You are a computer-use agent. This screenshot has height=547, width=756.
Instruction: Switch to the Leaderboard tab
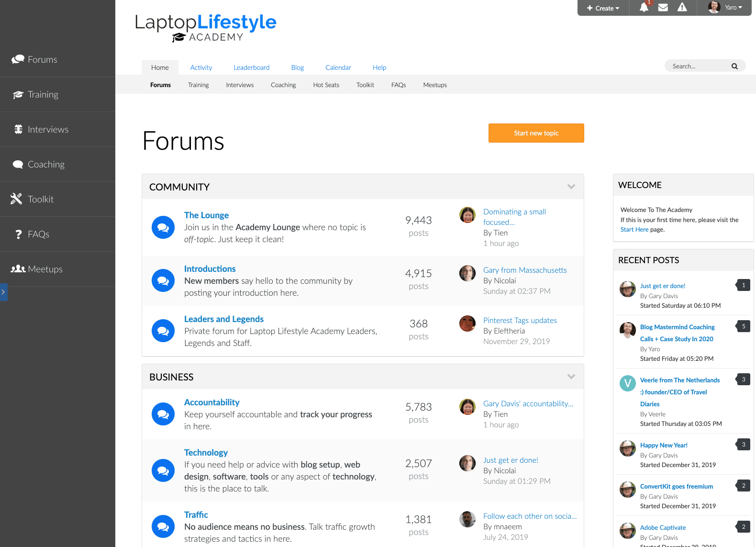tap(252, 67)
